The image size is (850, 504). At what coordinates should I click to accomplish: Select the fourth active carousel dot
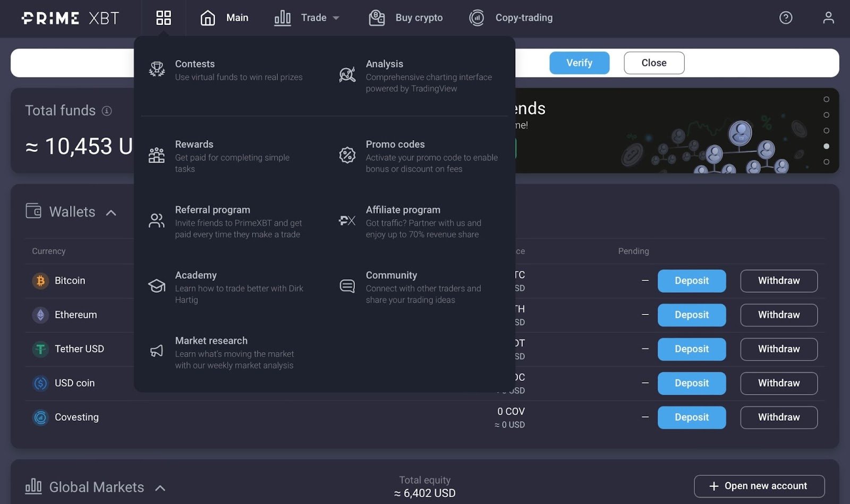pyautogui.click(x=826, y=146)
